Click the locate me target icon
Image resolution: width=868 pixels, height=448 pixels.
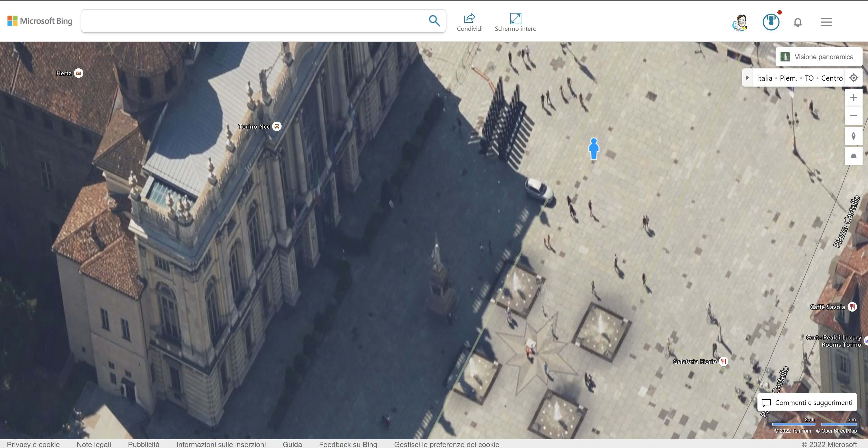[854, 78]
